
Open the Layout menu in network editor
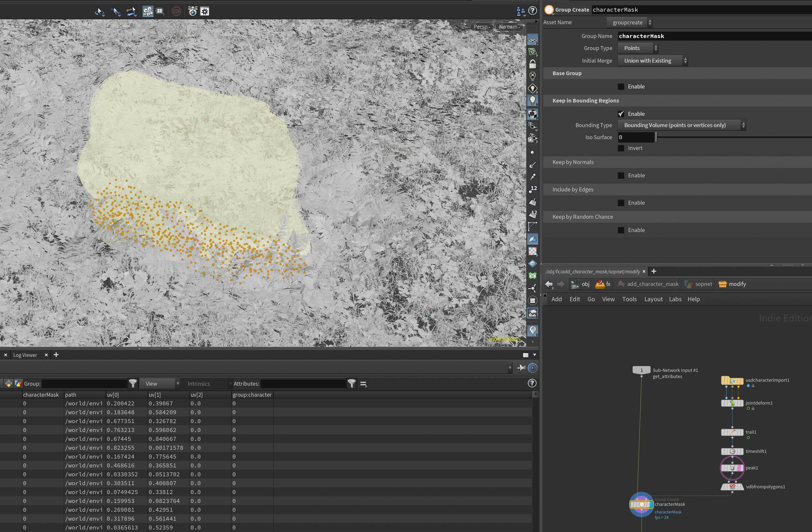653,299
